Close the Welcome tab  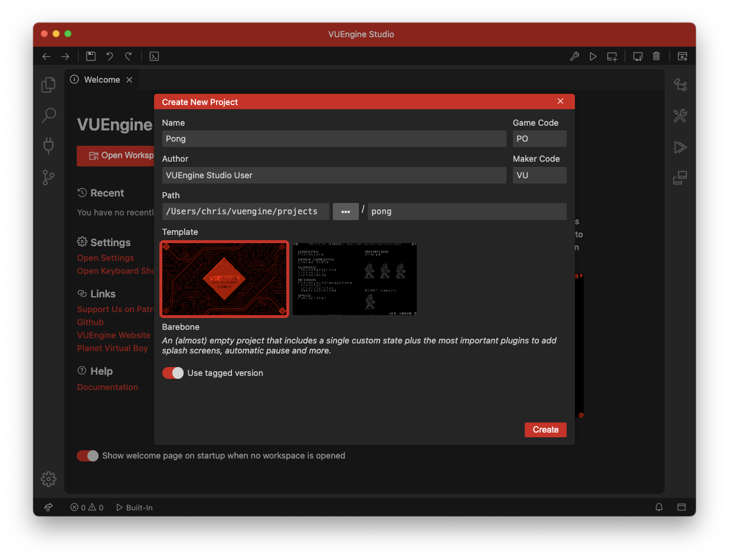coord(129,80)
